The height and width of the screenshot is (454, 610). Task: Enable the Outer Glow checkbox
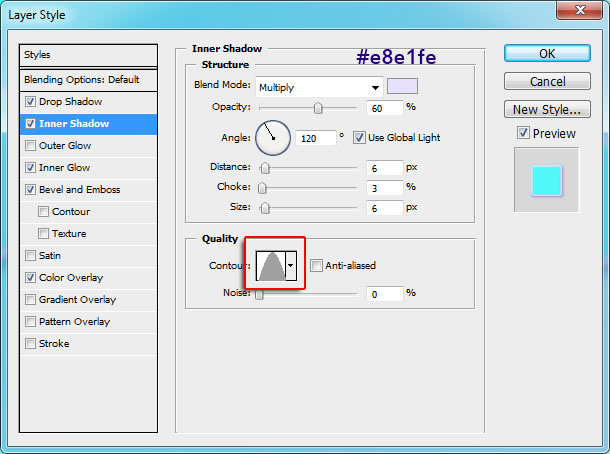point(30,145)
